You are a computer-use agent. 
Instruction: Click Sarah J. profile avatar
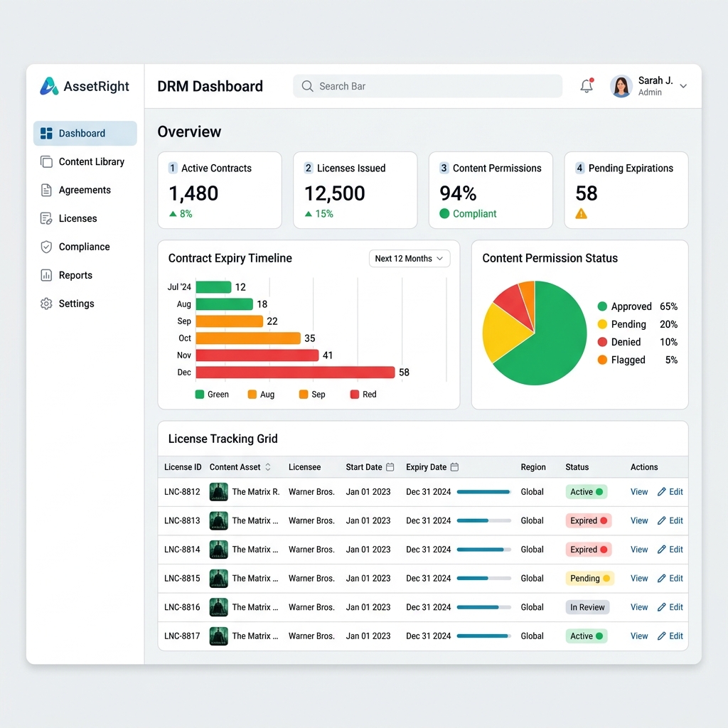click(x=621, y=86)
